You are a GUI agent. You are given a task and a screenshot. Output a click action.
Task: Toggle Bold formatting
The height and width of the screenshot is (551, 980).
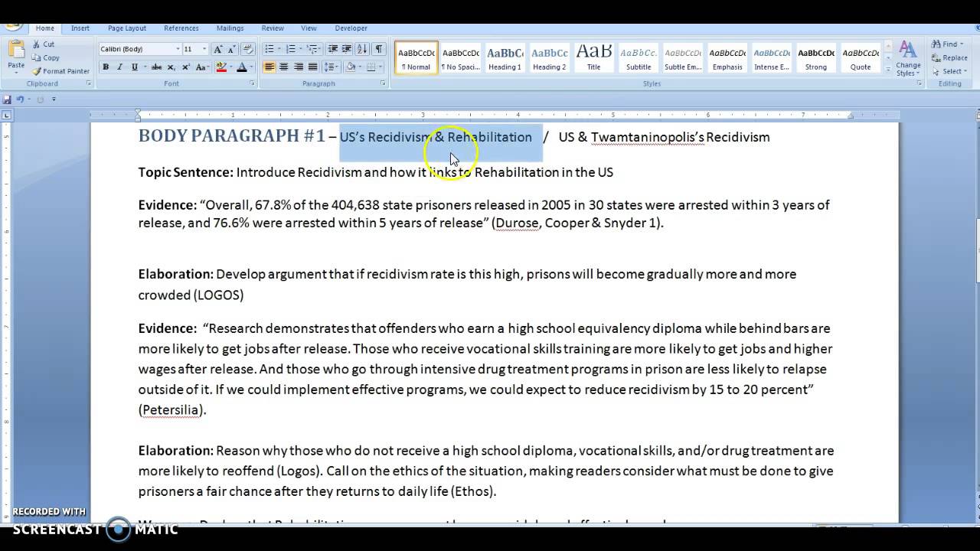[x=106, y=67]
